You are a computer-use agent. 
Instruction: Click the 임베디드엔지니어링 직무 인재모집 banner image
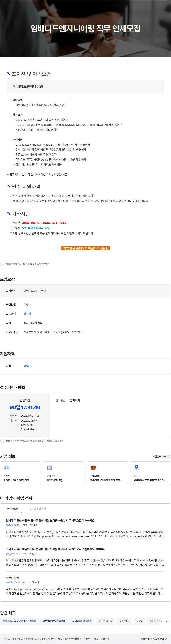click(85, 28)
